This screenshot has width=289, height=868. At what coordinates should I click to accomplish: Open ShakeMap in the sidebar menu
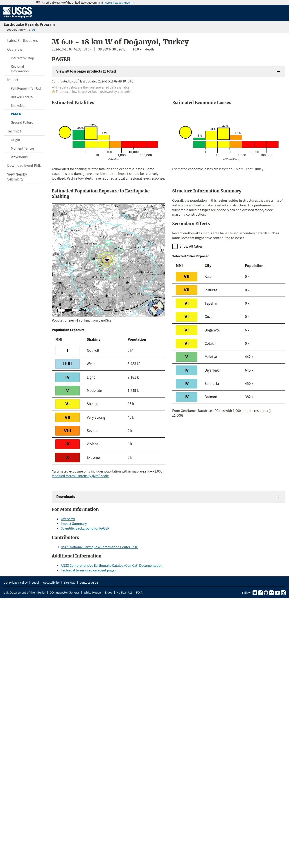[x=18, y=106]
